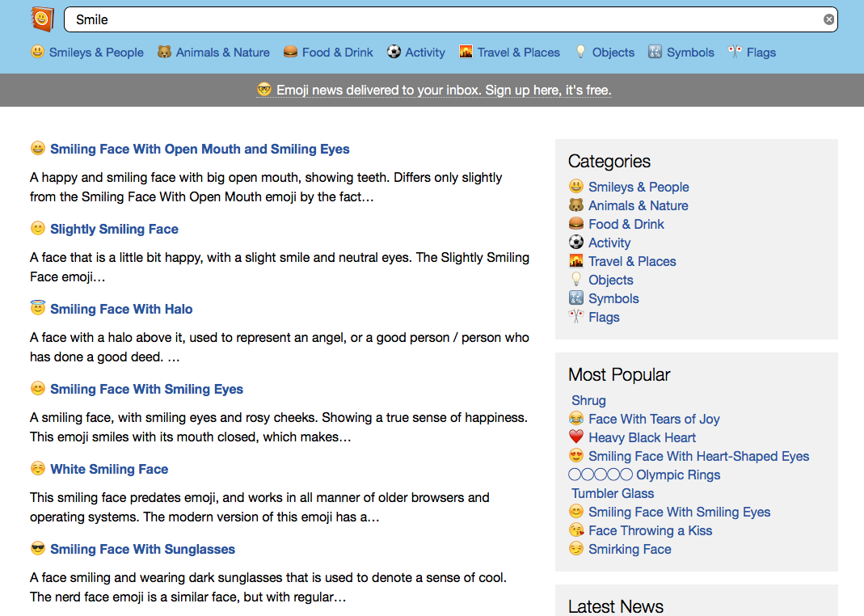
Task: Select Travel & Places in Categories sidebar
Action: tap(632, 262)
